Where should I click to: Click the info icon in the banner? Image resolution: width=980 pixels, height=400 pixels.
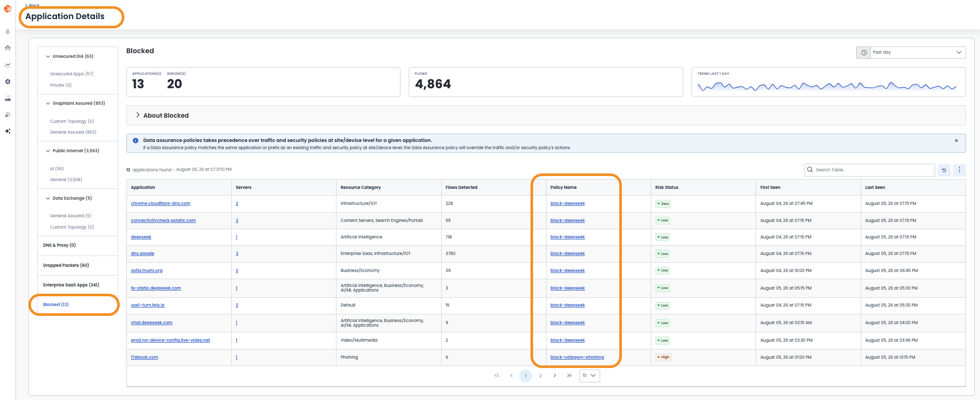click(135, 140)
